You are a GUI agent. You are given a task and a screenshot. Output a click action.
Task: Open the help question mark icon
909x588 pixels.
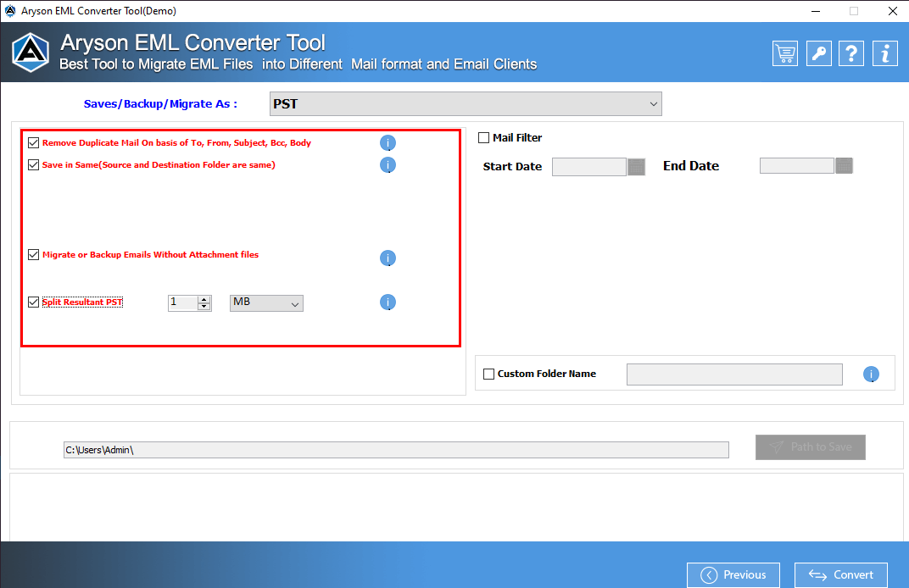[x=851, y=54]
